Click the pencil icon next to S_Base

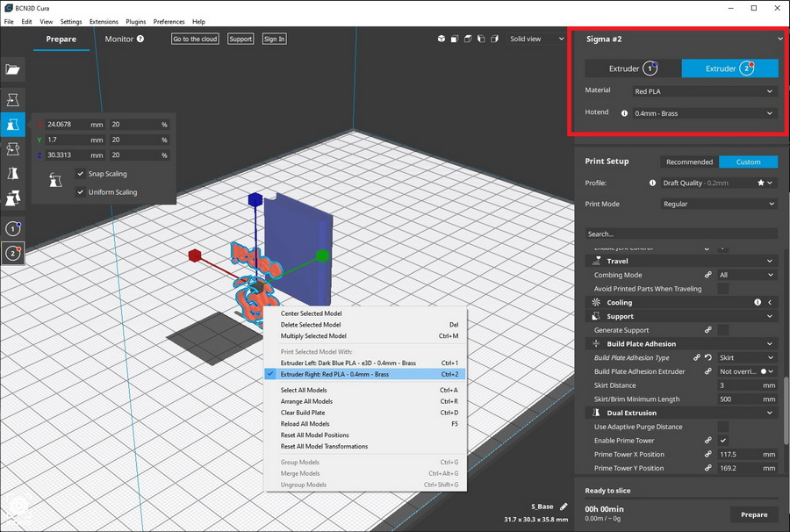564,507
